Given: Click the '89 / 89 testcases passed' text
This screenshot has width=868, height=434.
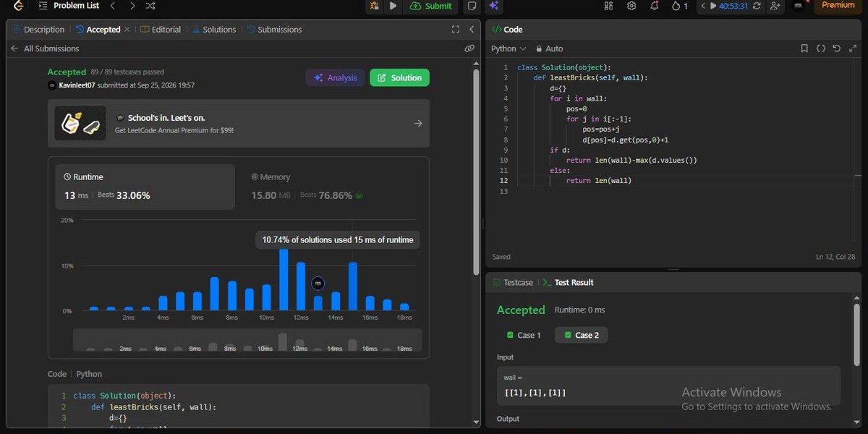Looking at the screenshot, I should 127,72.
